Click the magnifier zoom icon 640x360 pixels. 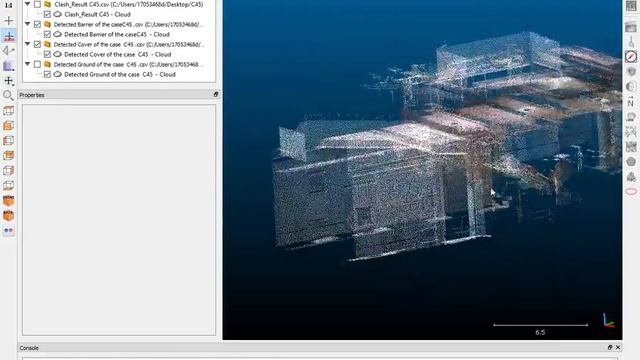tap(8, 96)
